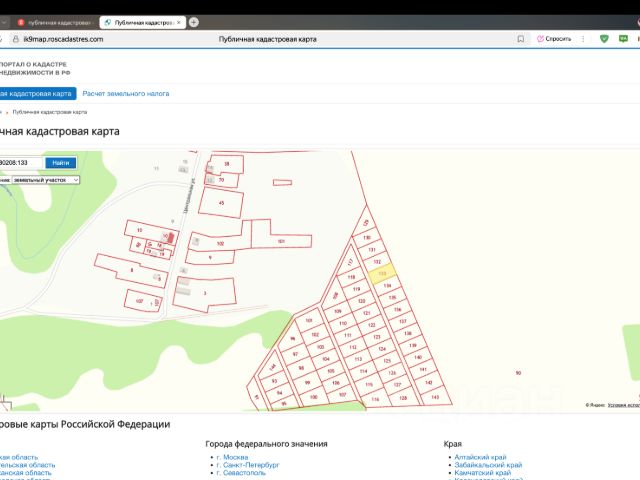
Task: Select parcel 128 on the map
Action: point(403,397)
